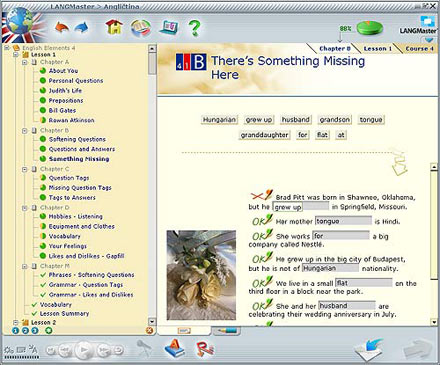Image resolution: width=440 pixels, height=365 pixels.
Task: Select the first tab under exercise area
Action: pos(184,331)
